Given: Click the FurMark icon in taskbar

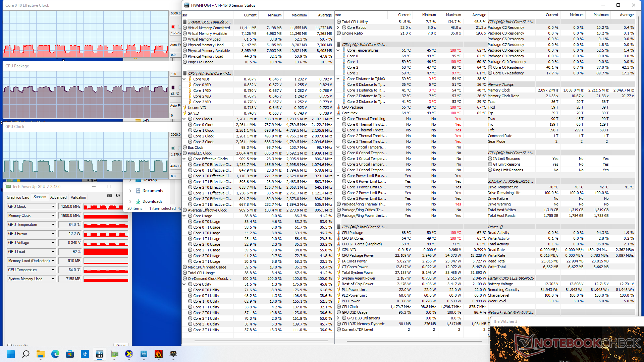Looking at the screenshot, I should click(159, 354).
